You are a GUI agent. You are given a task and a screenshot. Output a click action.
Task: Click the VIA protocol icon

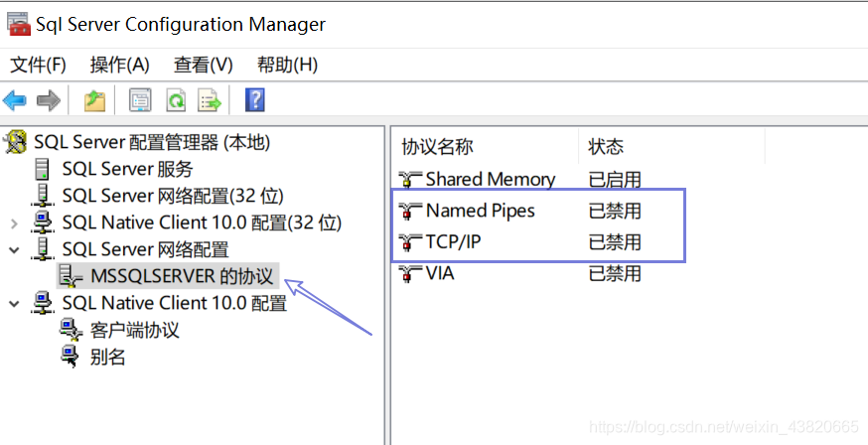point(409,273)
